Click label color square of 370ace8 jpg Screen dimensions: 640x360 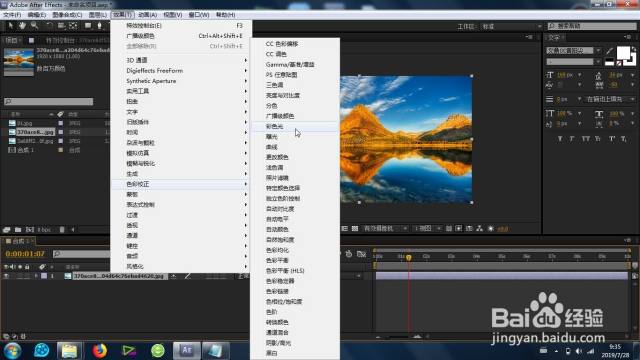tap(61, 132)
